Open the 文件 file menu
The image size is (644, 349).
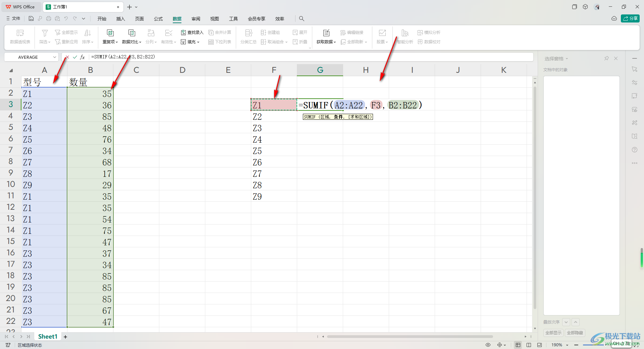point(13,19)
